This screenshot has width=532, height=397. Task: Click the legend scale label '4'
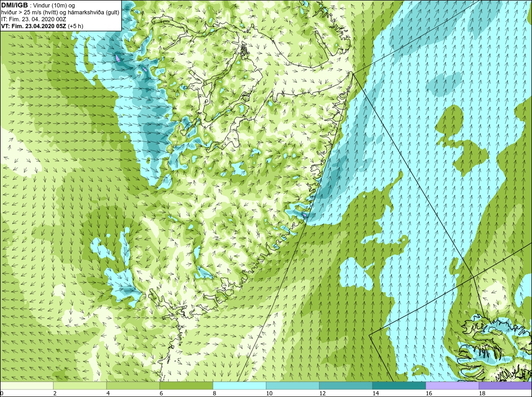coord(108,393)
